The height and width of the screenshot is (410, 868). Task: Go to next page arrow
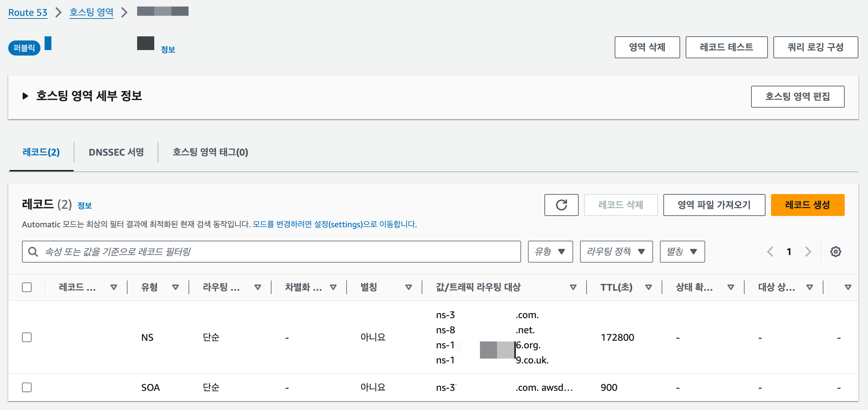coord(808,252)
